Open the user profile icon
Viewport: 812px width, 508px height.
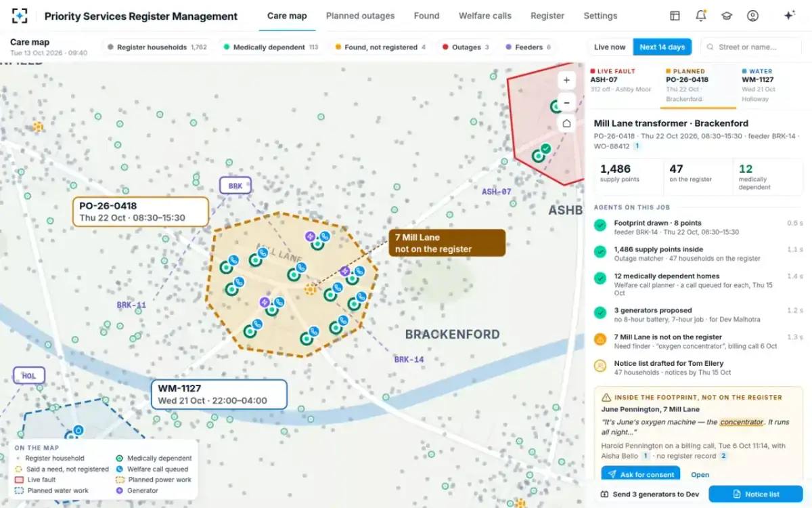pyautogui.click(x=752, y=16)
